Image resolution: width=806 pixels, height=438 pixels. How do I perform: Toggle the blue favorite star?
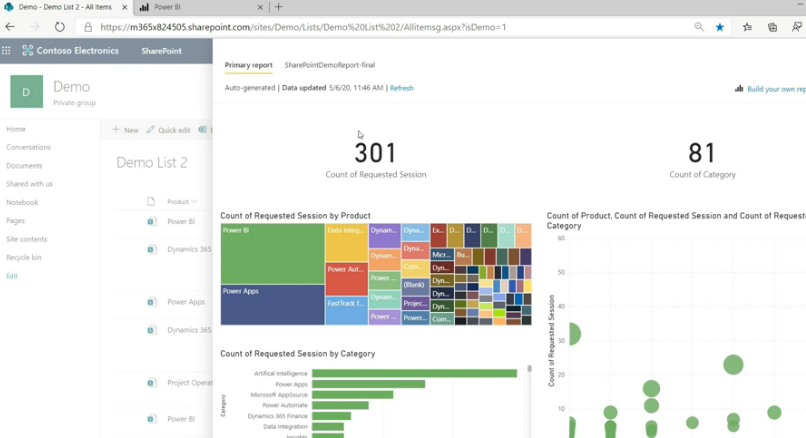(720, 27)
